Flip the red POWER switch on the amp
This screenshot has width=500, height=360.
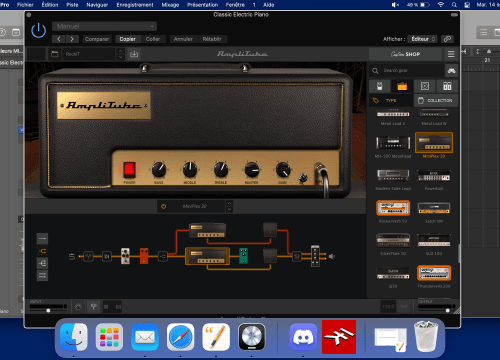click(x=129, y=169)
